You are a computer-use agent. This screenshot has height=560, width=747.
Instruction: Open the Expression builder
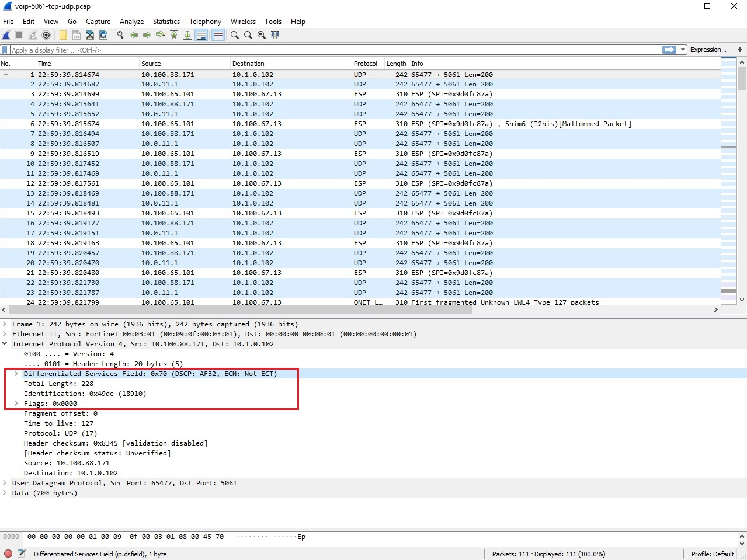[707, 50]
